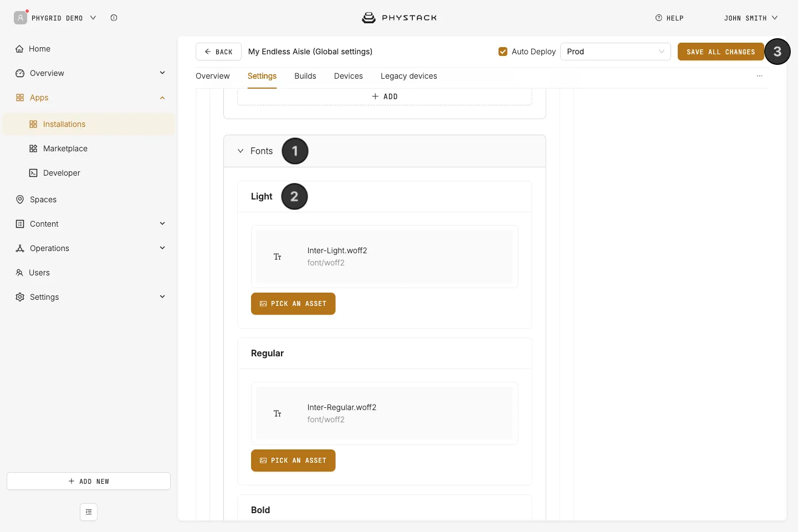Expand the Content sidebar chevron

pyautogui.click(x=162, y=223)
